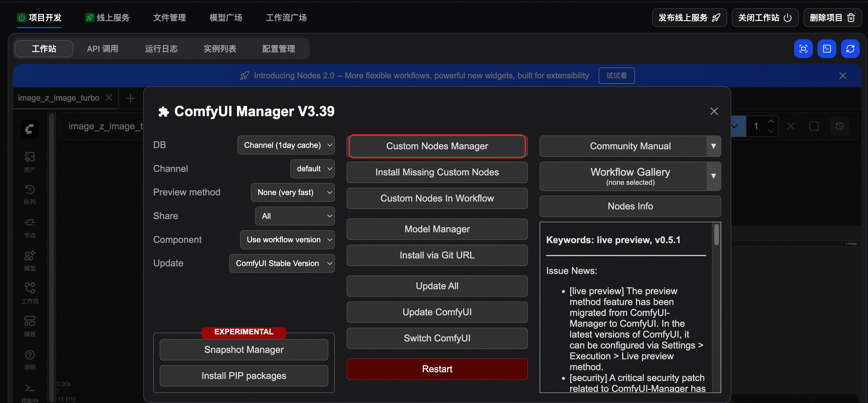Image resolution: width=868 pixels, height=403 pixels.
Task: Open the 资产 assets sidebar panel
Action: (30, 162)
